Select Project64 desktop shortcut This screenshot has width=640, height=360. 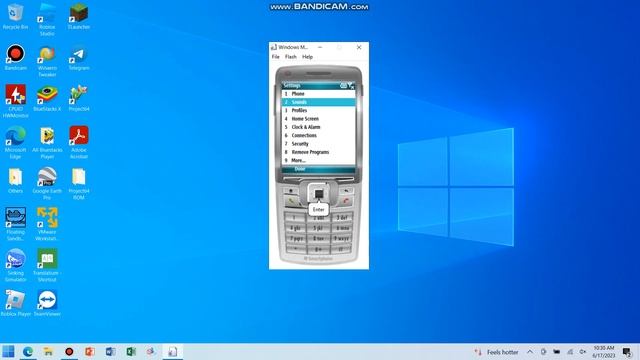(79, 98)
